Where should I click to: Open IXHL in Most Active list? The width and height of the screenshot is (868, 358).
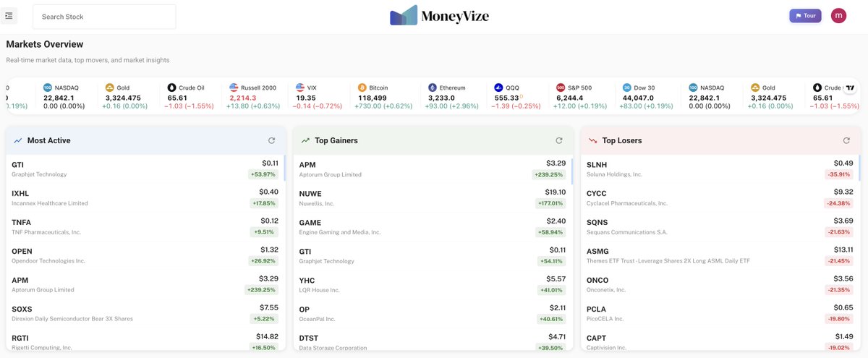[x=145, y=197]
